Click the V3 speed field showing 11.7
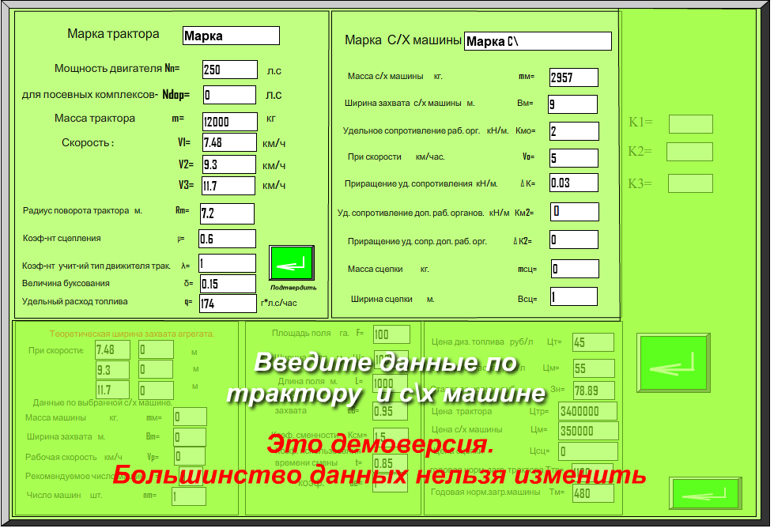The width and height of the screenshot is (774, 532). click(228, 186)
